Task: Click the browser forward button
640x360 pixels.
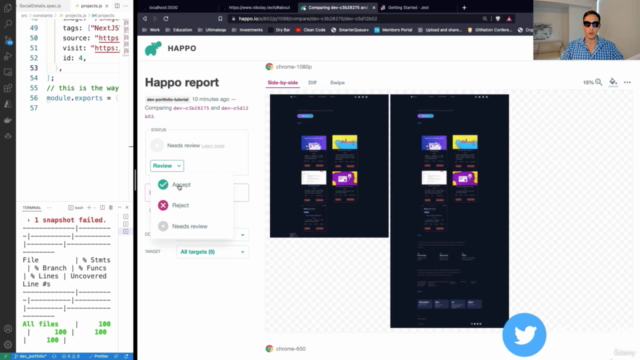Action: [155, 19]
